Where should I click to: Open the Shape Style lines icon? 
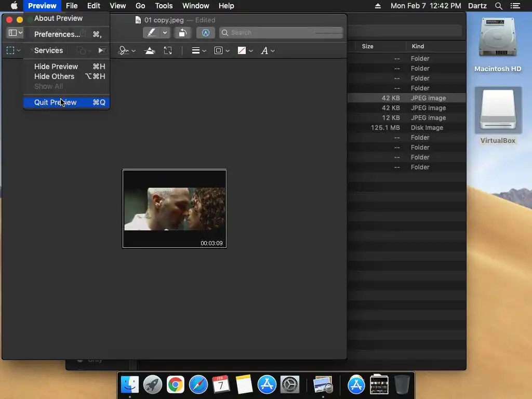195,50
